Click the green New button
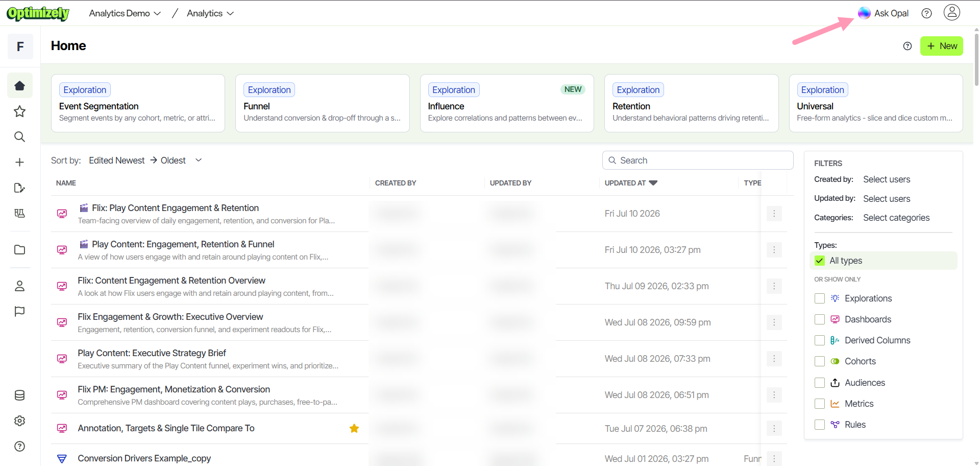Screen dimensions: 980x466 [x=942, y=46]
